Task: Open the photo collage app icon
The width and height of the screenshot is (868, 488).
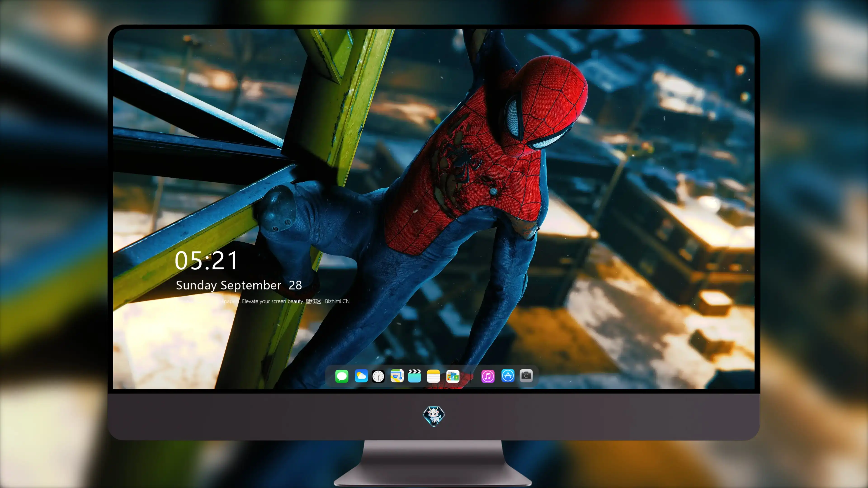Action: pyautogui.click(x=453, y=376)
